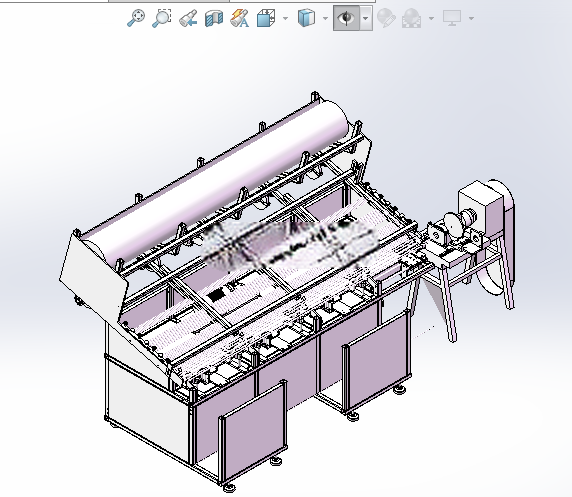This screenshot has width=572, height=497.
Task: Activate the Section View tool
Action: [x=214, y=18]
